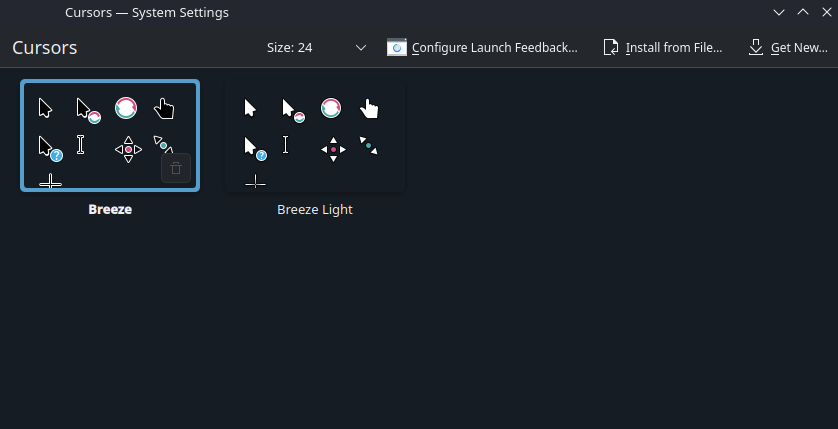Click the Install from File document icon

(x=610, y=48)
